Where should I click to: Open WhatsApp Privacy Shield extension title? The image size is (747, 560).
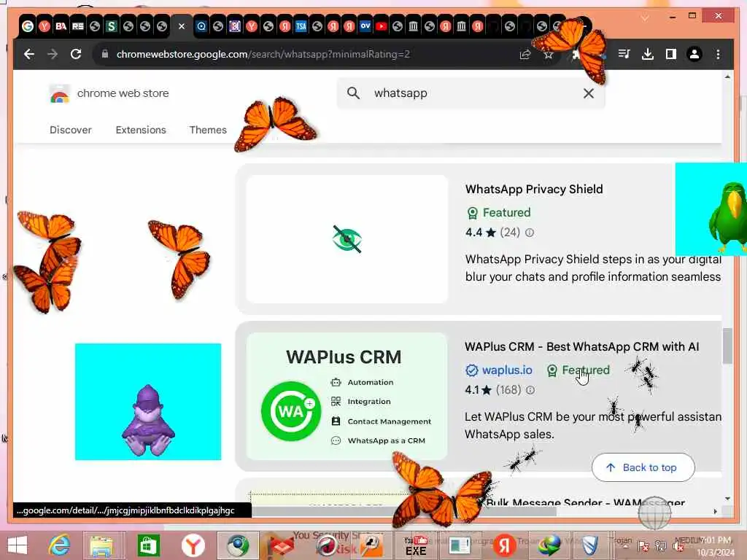534,189
